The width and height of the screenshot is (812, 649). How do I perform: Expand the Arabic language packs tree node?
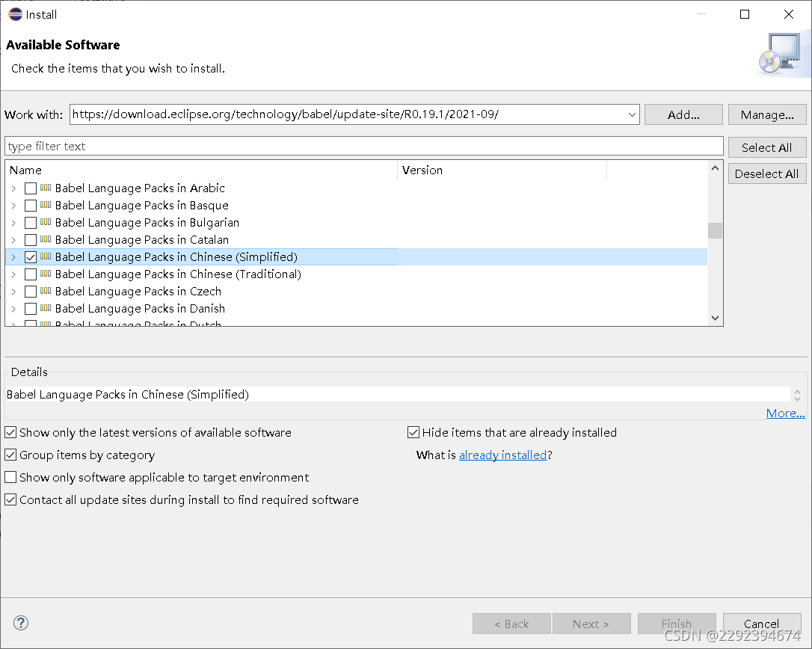click(x=13, y=188)
